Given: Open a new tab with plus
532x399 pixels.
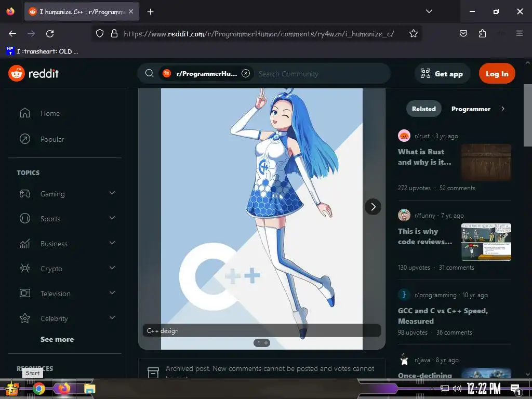Looking at the screenshot, I should pos(150,12).
